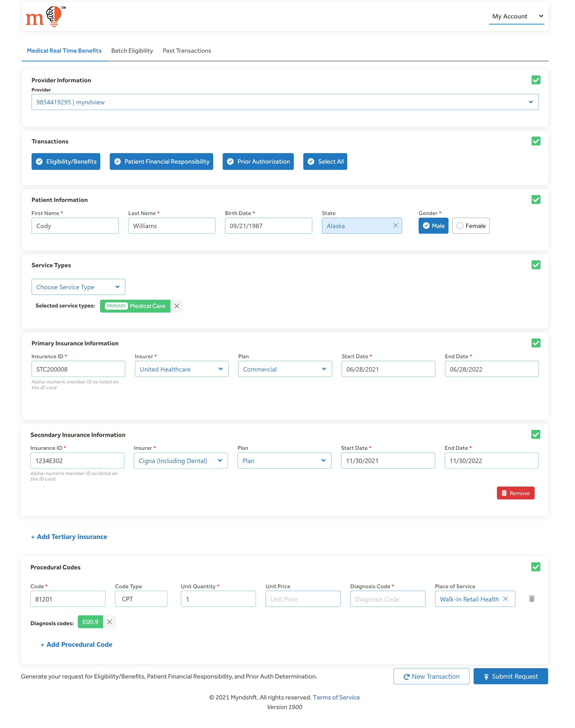
Task: Open the Past Transactions tab
Action: (187, 51)
